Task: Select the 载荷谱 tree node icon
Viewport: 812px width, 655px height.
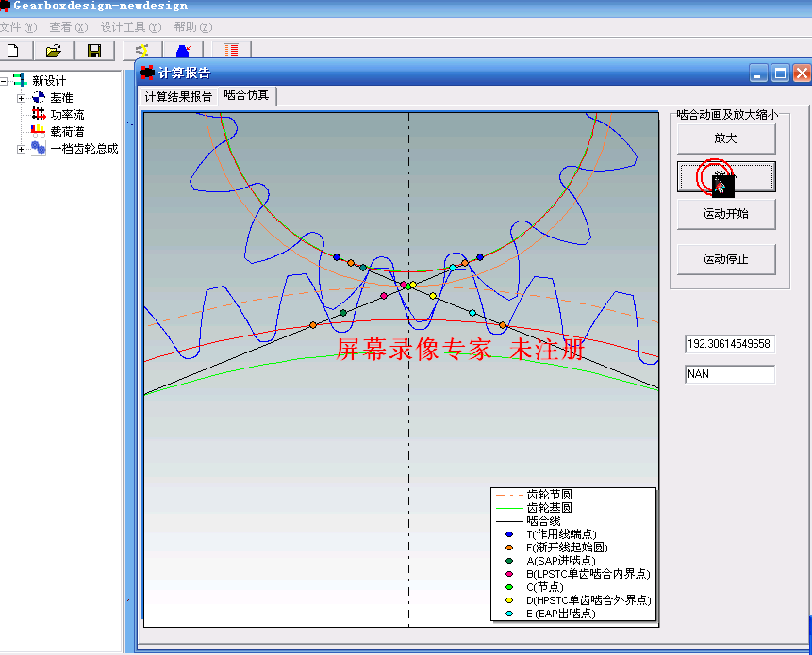Action: 39,131
